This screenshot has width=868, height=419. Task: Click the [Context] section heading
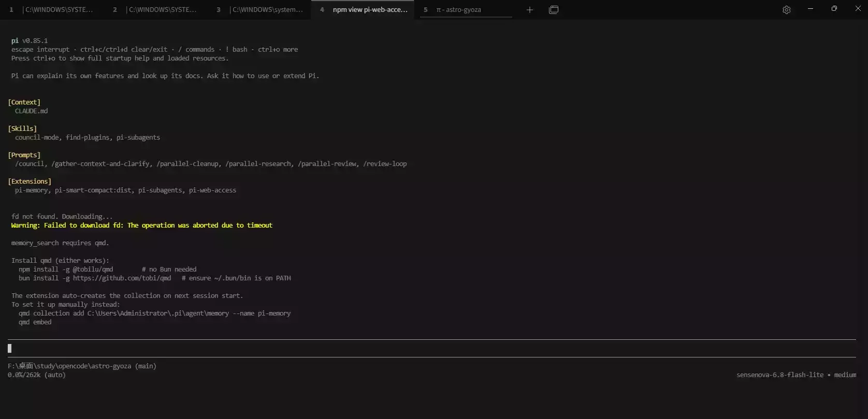tap(24, 102)
